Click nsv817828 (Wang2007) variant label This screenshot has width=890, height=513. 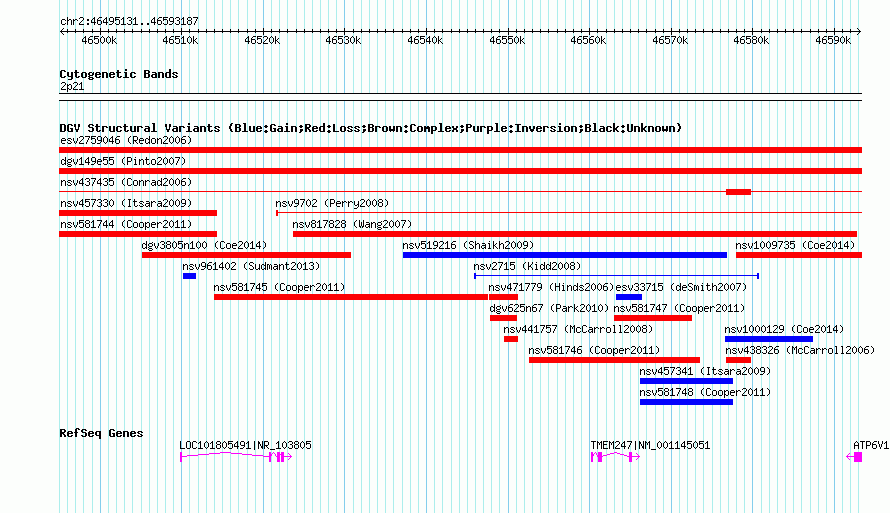point(352,224)
